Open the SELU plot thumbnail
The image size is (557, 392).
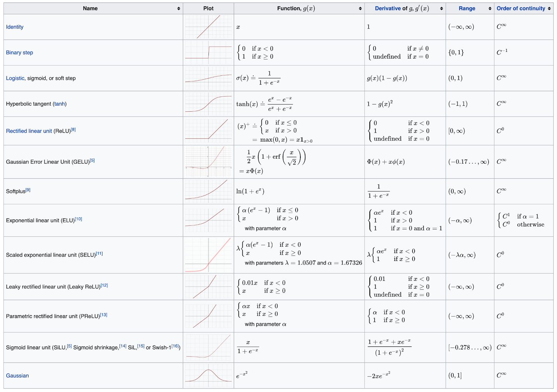(208, 255)
